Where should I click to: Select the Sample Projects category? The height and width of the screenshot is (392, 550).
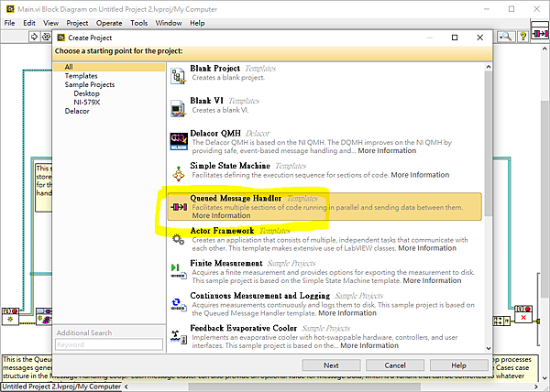tap(90, 84)
